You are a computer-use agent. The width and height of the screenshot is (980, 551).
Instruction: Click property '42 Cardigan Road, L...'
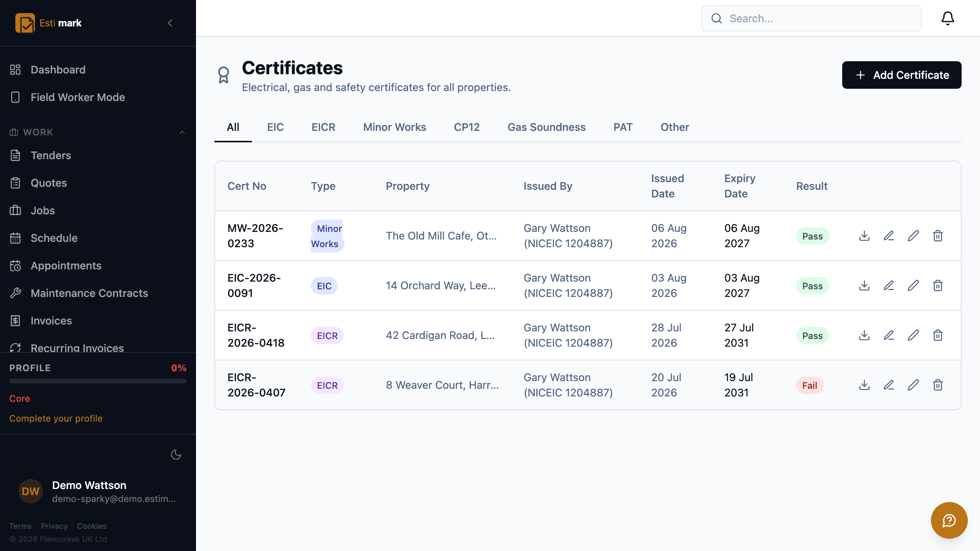[x=440, y=335]
